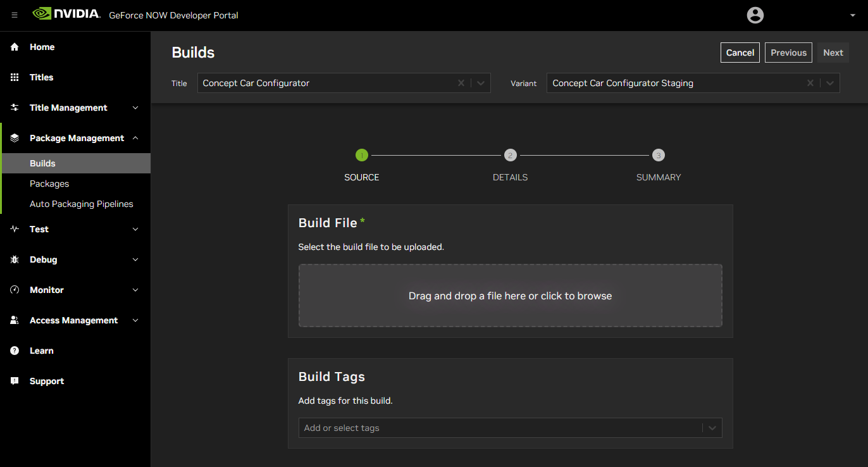The height and width of the screenshot is (467, 868).
Task: Open the Title dropdown arrow
Action: (x=481, y=83)
